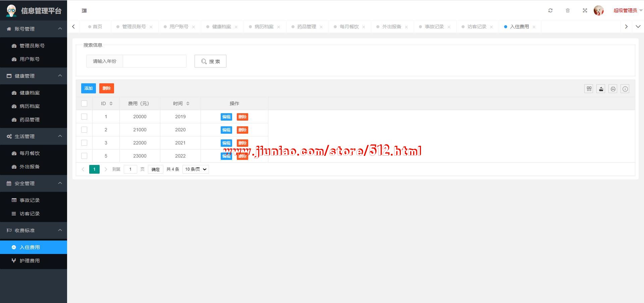Viewport: 644px width, 303px height.
Task: Collapse the 账号管理 menu group
Action: [34, 29]
